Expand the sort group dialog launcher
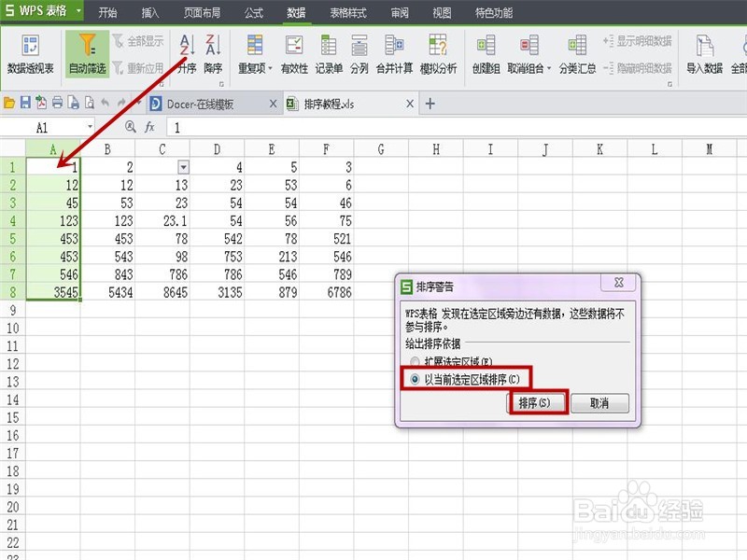Screen dimensions: 747x560 (221, 84)
